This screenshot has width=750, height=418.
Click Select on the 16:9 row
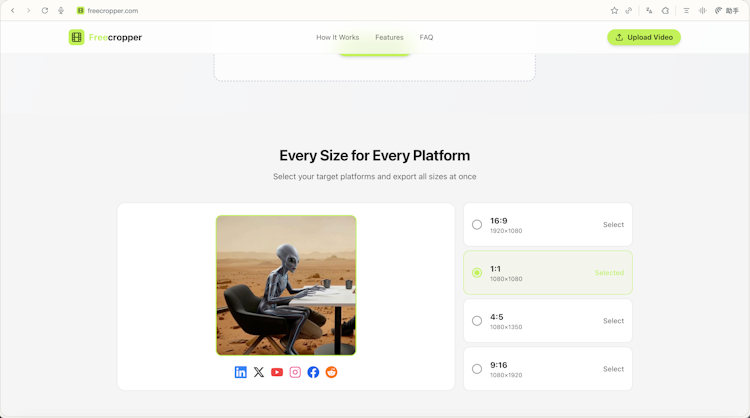613,224
